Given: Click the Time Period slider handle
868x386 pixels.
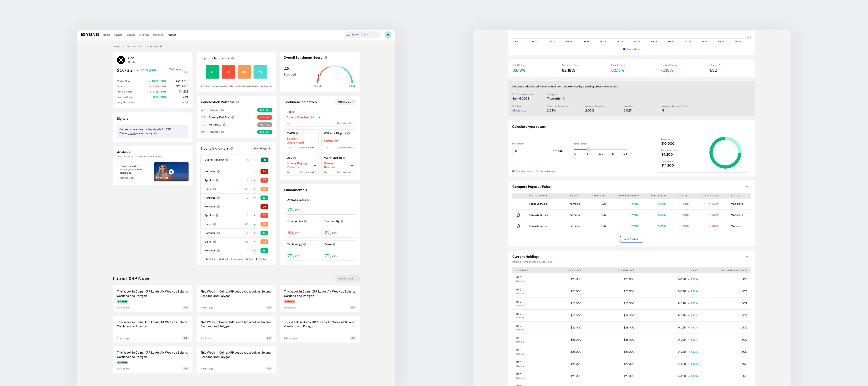Looking at the screenshot, I should click(x=588, y=149).
